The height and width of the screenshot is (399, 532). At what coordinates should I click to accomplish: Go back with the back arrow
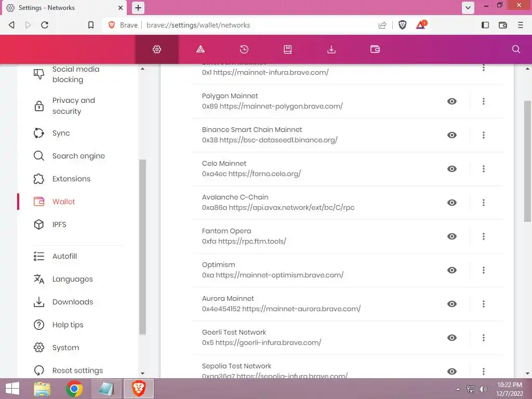coord(12,25)
